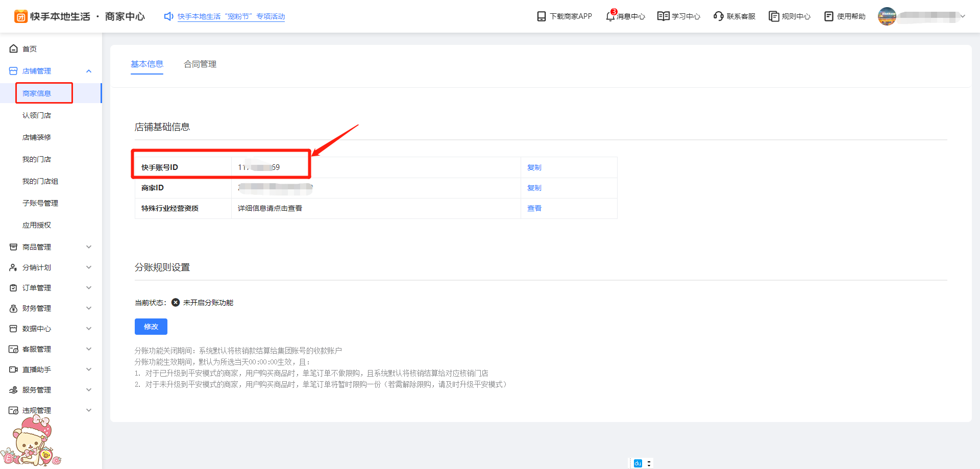Collapse the 店铺管理 sidebar section
The width and height of the screenshot is (980, 469).
point(89,71)
